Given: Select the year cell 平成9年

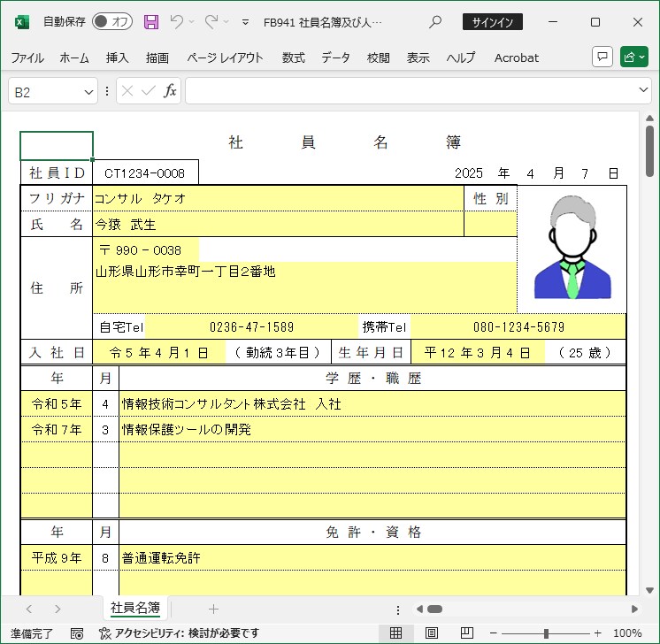Looking at the screenshot, I should pos(57,558).
